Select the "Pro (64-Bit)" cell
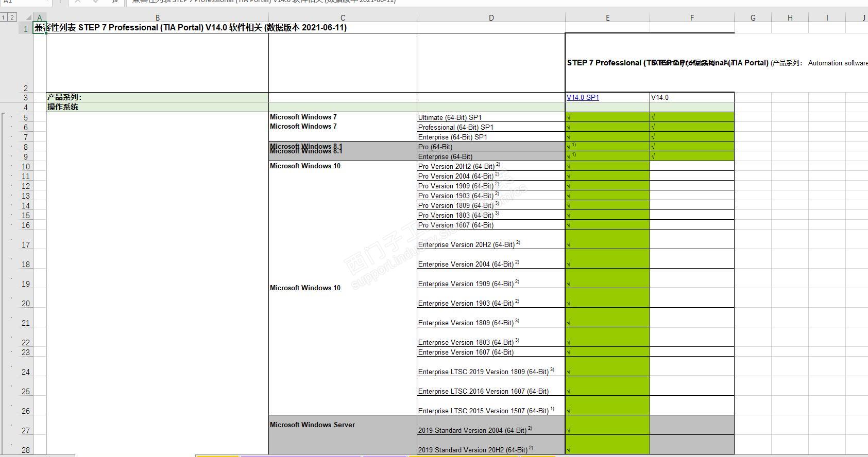This screenshot has height=457, width=868. tap(491, 147)
